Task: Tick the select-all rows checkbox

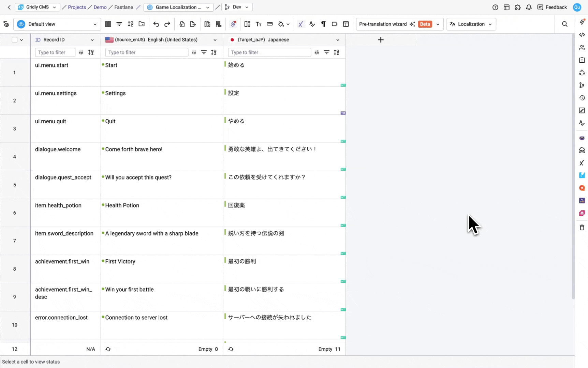Action: [x=14, y=40]
